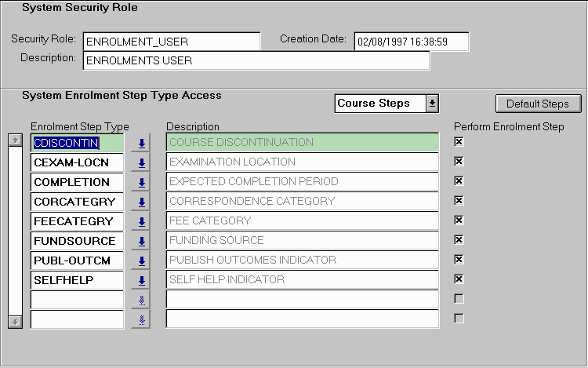The height and width of the screenshot is (368, 588).
Task: Click the lookup arrow beside CORCATEGRY
Action: click(141, 202)
